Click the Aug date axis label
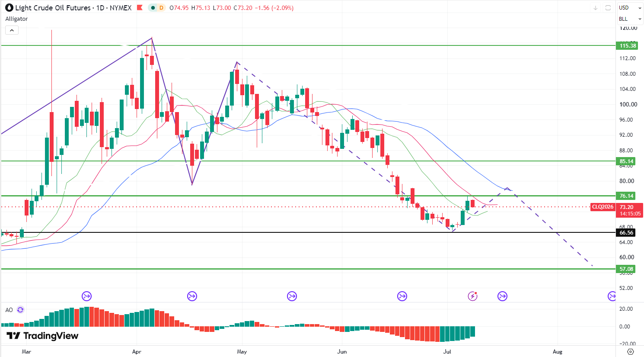 558,351
